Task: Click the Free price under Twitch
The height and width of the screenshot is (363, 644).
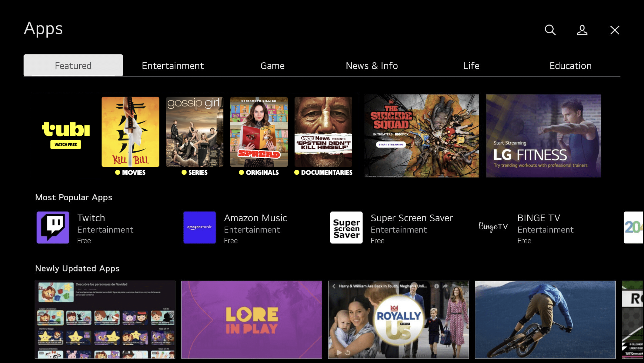Action: pos(84,241)
